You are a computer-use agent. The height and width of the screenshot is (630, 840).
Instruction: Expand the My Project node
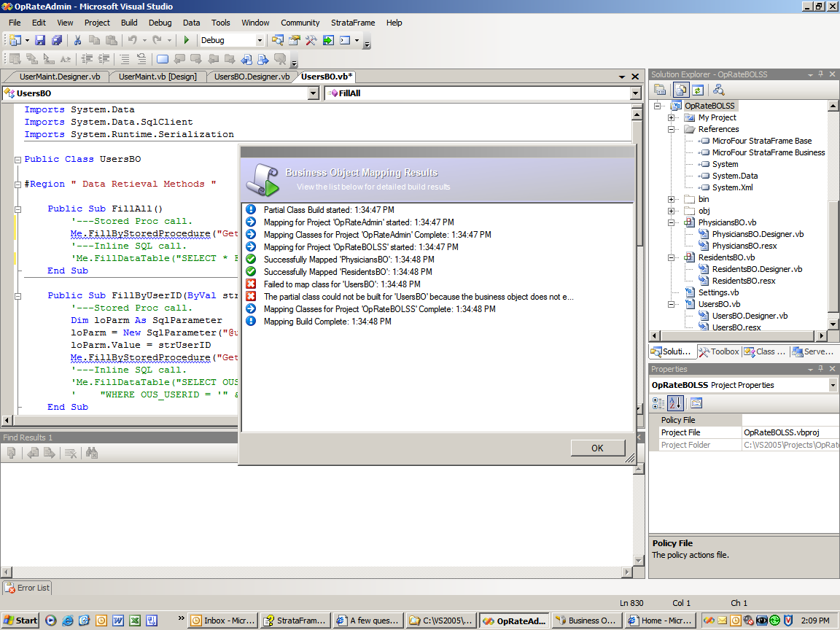(x=672, y=117)
